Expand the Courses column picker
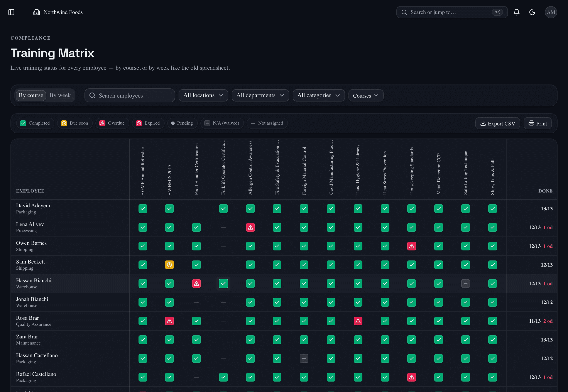Viewport: 568px width, 392px height. tap(366, 95)
